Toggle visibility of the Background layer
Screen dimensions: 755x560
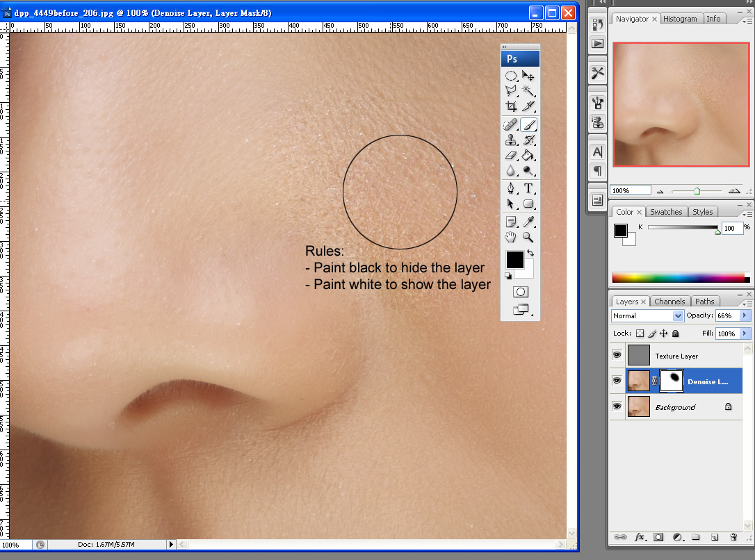pos(617,406)
